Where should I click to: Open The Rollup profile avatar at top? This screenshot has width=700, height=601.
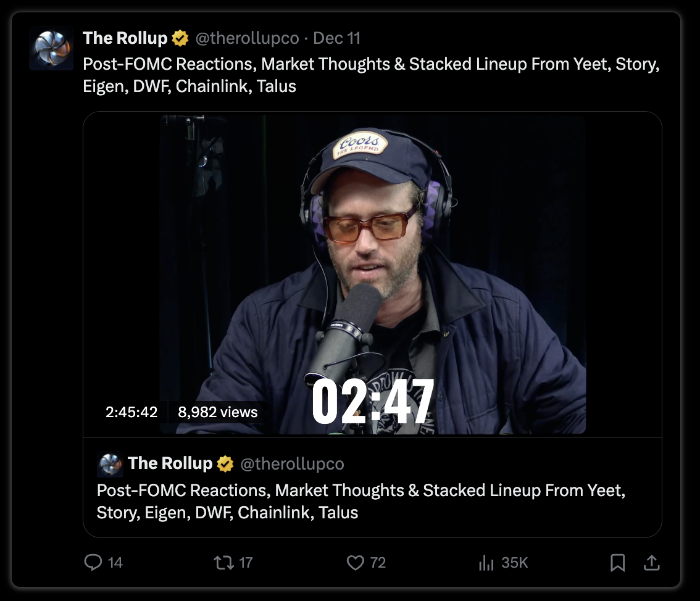click(51, 48)
